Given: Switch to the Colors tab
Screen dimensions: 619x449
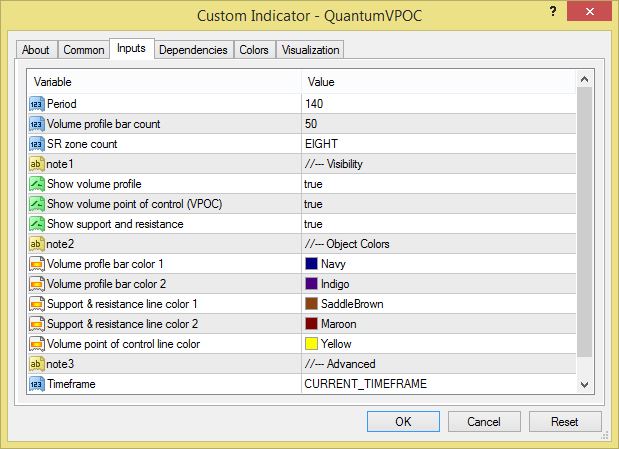Looking at the screenshot, I should 254,50.
